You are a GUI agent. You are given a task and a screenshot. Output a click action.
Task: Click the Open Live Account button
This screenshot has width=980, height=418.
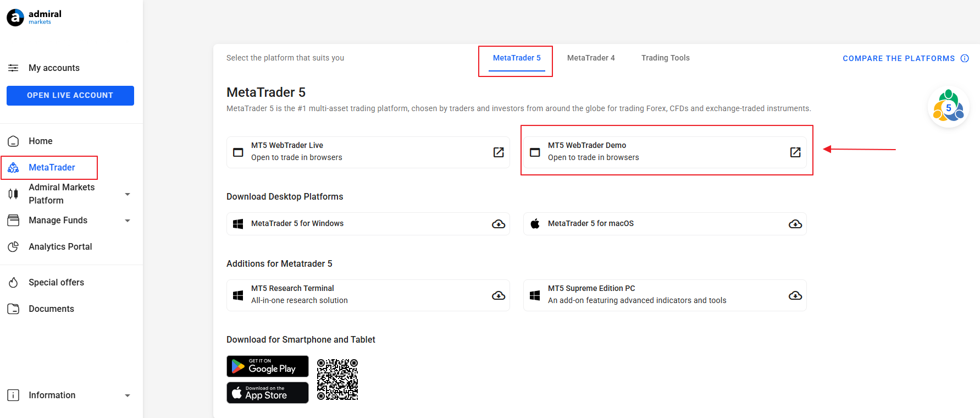[x=70, y=95]
